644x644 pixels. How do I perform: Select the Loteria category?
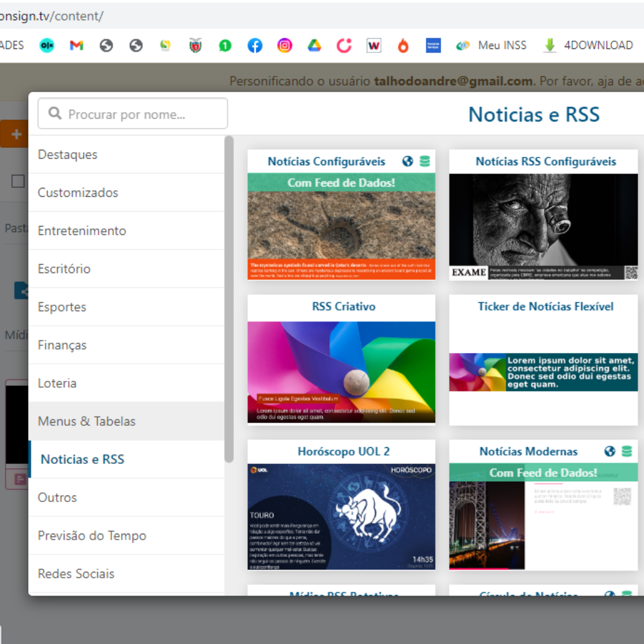pyautogui.click(x=126, y=383)
